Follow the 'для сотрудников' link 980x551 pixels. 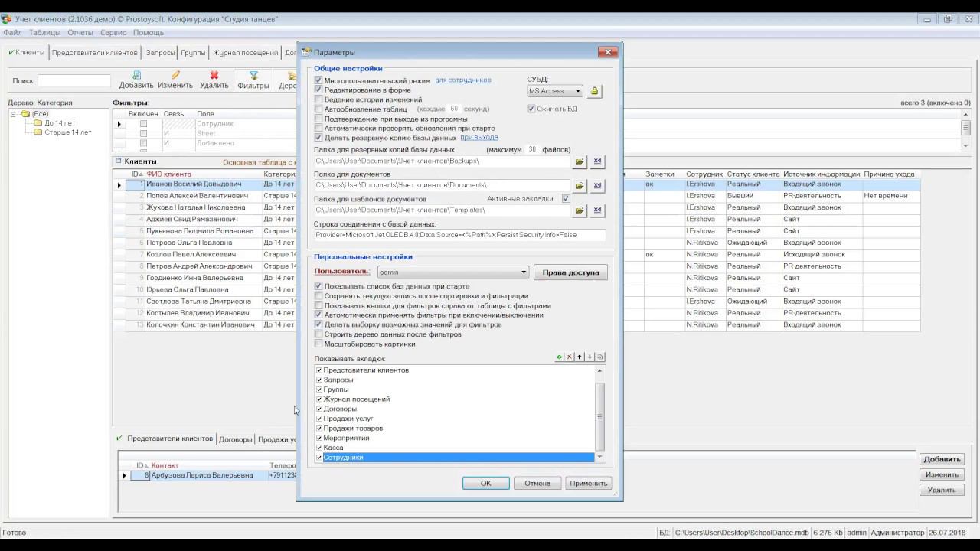463,80
